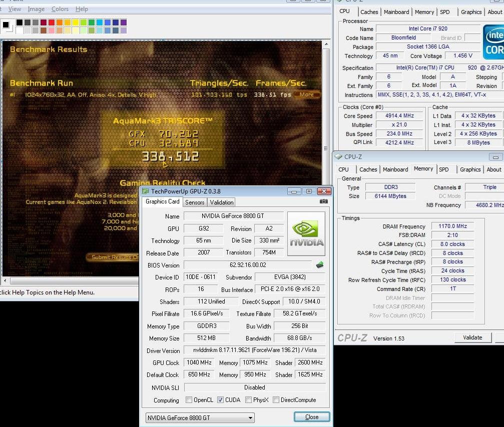The width and height of the screenshot is (504, 427).
Task: Open SPD tab in lower CPU-Z window
Action: (x=444, y=169)
